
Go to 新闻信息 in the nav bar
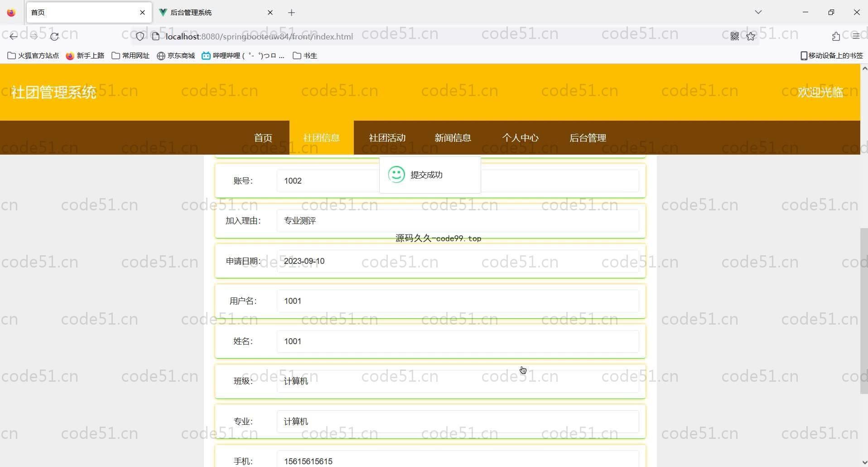click(453, 138)
